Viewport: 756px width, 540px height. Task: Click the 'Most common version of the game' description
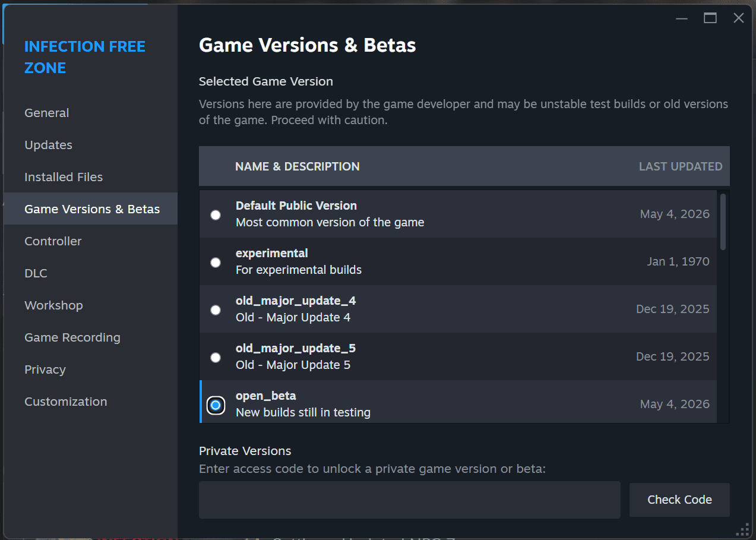click(330, 223)
